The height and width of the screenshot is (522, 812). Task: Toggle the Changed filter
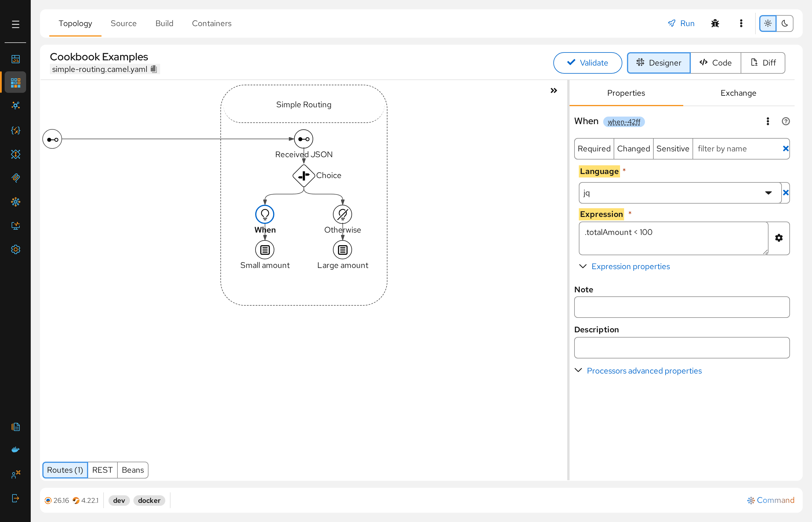point(633,148)
